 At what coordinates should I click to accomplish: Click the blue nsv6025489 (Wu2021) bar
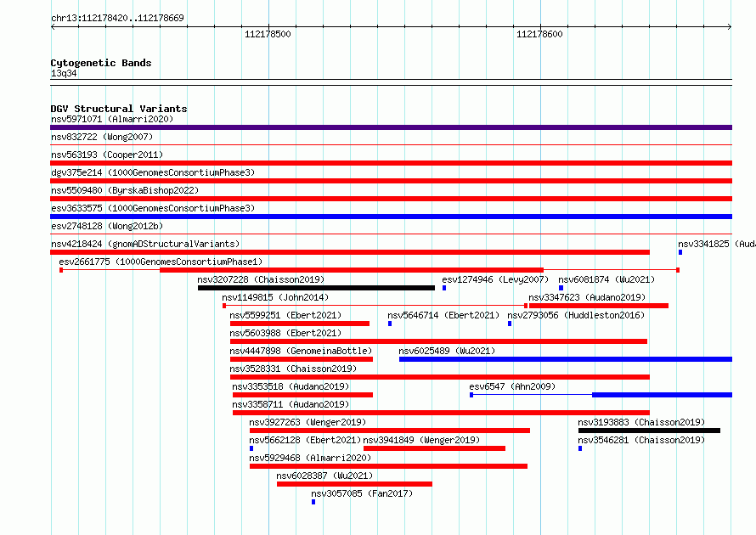coord(566,359)
